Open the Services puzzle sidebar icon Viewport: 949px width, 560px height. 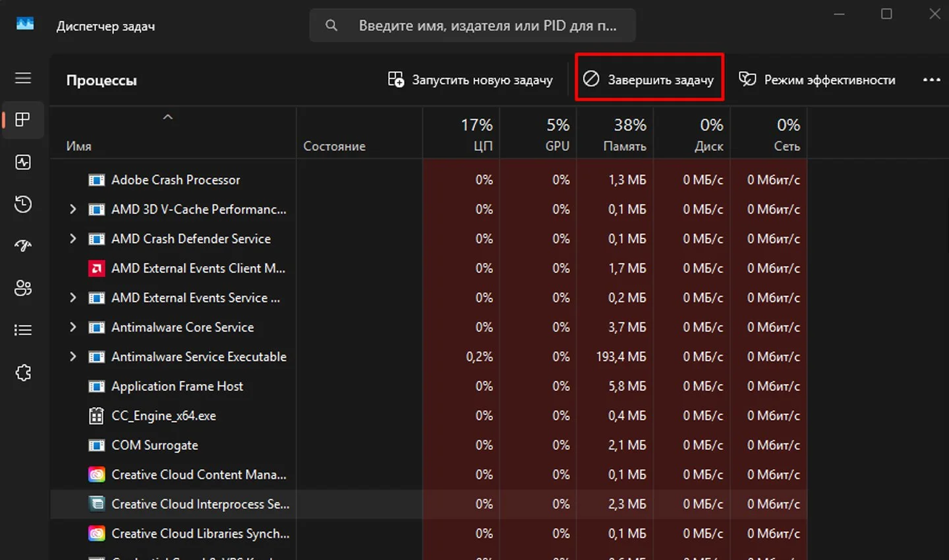tap(23, 373)
